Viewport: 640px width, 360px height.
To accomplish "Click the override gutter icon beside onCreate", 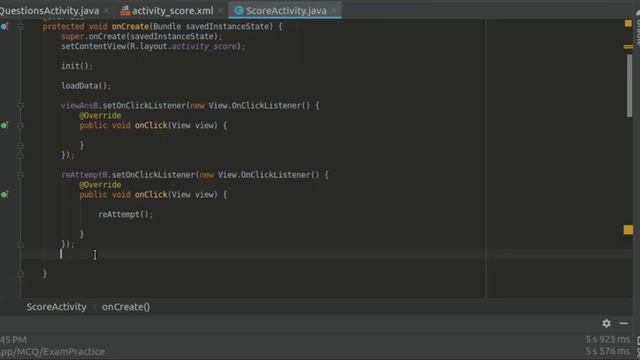I will [4, 27].
